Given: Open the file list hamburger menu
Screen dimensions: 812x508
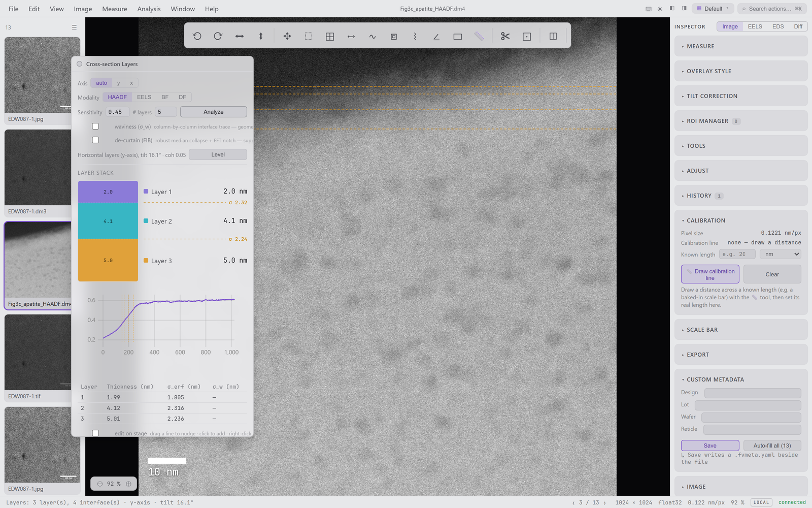Looking at the screenshot, I should [74, 27].
